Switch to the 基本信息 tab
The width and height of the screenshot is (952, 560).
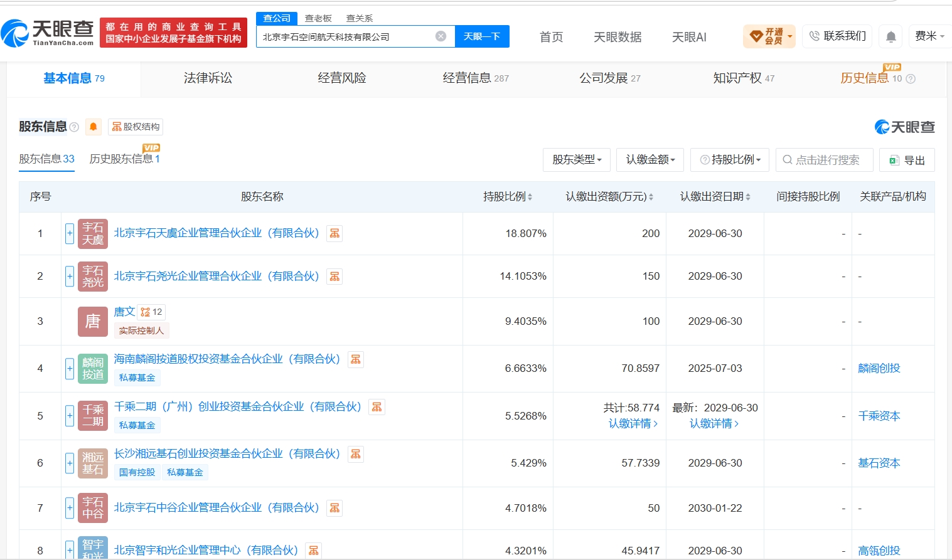click(x=74, y=78)
